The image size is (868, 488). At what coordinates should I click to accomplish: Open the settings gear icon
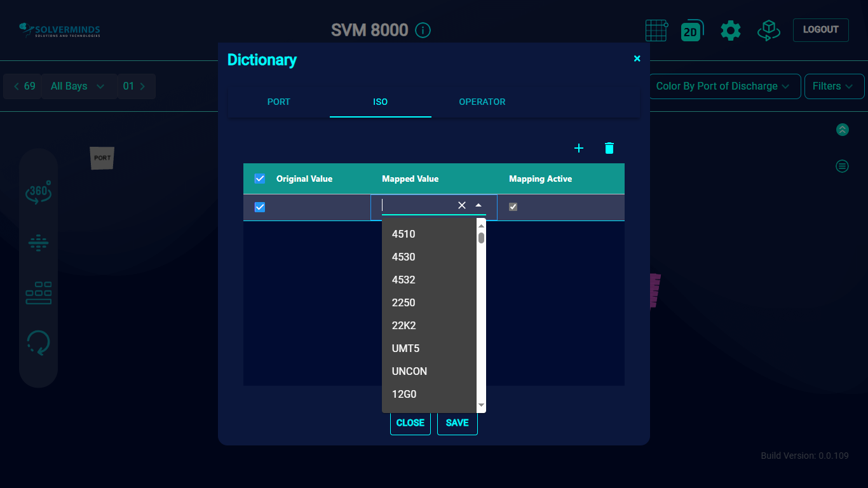click(730, 30)
